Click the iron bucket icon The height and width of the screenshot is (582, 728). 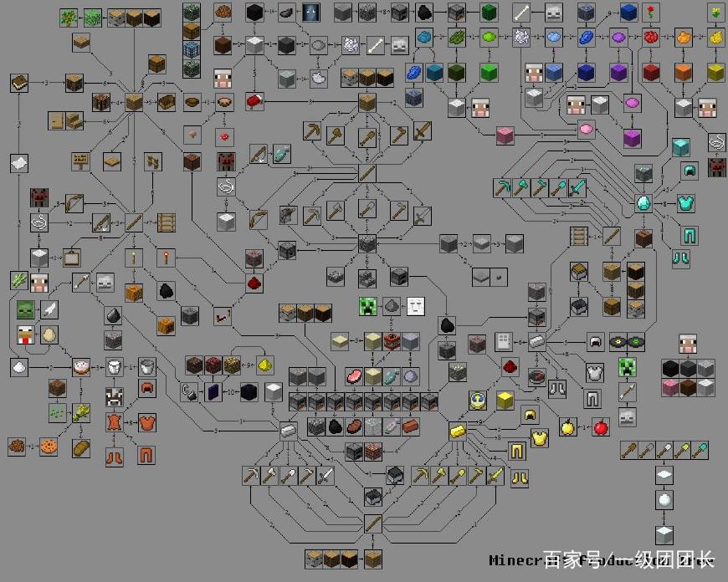(146, 365)
